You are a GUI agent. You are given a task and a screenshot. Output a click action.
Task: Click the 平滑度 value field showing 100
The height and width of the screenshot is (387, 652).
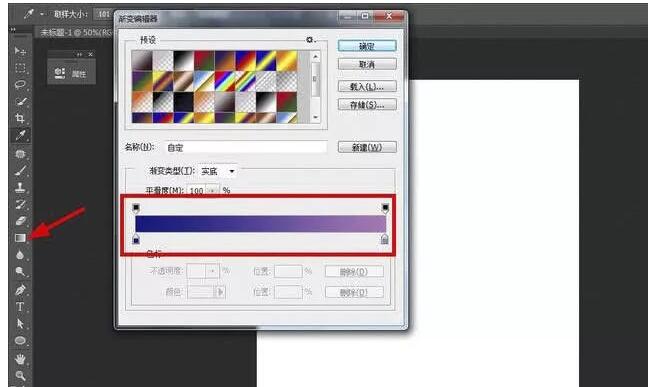pos(197,191)
